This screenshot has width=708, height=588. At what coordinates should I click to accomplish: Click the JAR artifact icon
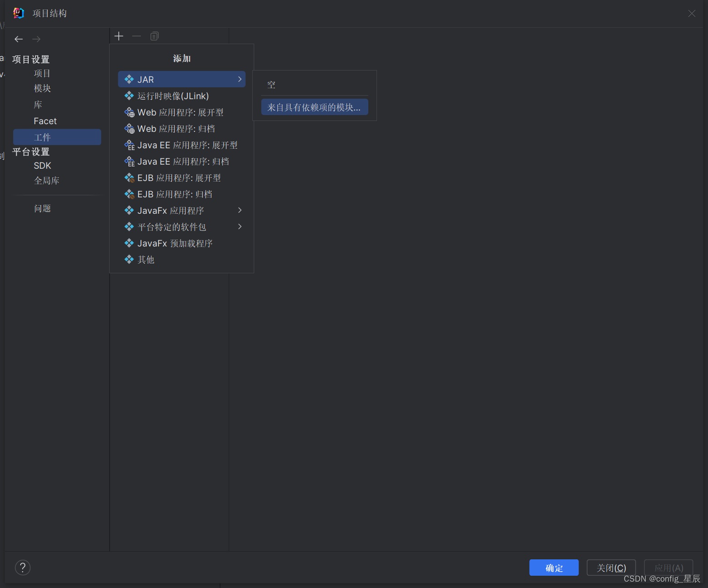tap(129, 79)
